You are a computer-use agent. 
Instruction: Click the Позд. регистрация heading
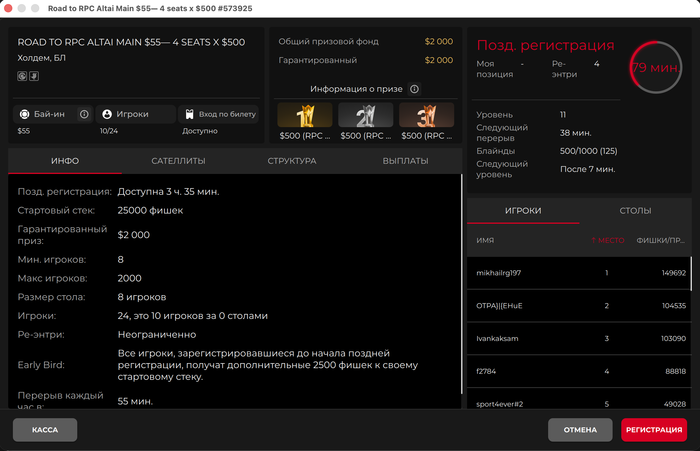pos(546,45)
